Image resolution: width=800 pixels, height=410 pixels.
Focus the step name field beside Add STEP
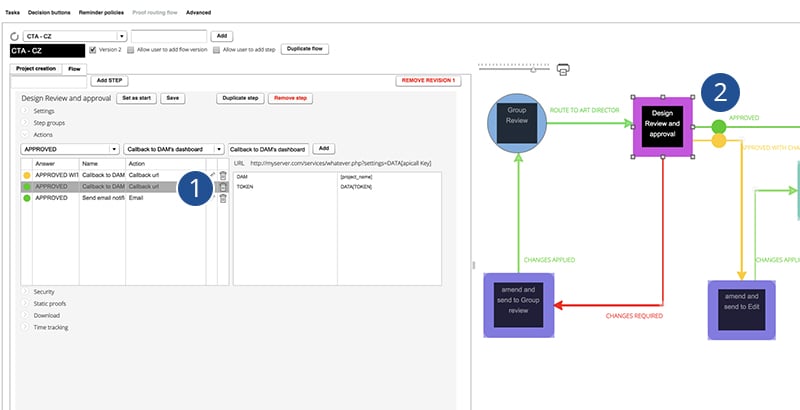49,82
